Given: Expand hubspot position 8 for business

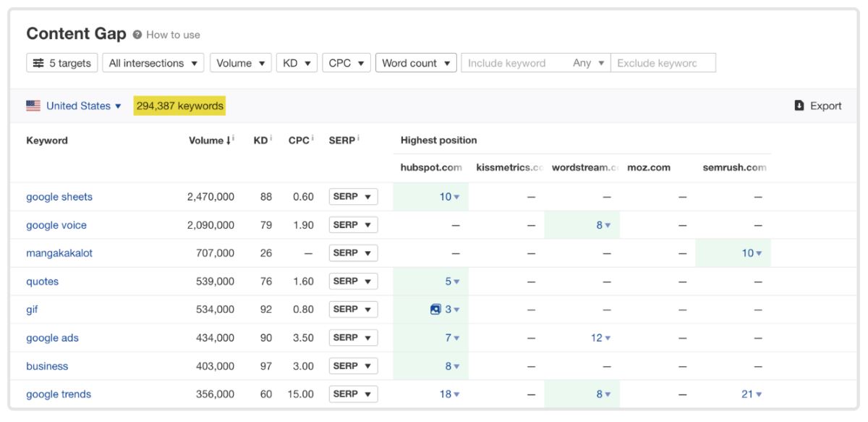Looking at the screenshot, I should tap(452, 366).
